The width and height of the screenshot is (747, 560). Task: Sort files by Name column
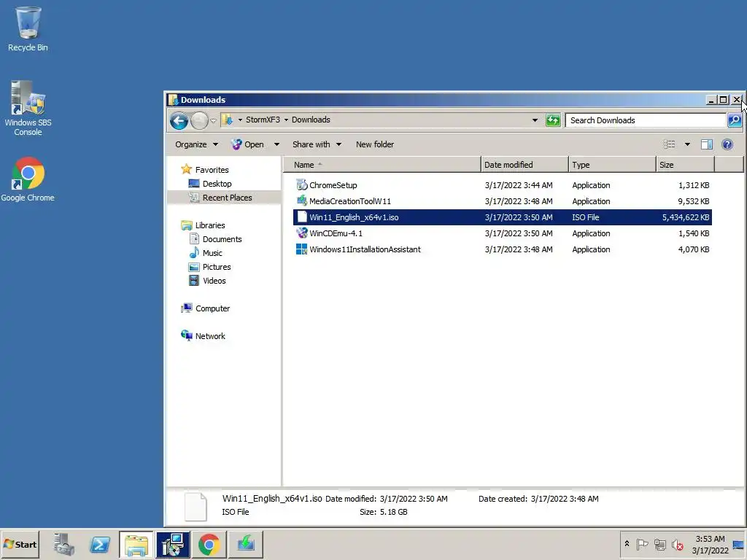point(382,165)
